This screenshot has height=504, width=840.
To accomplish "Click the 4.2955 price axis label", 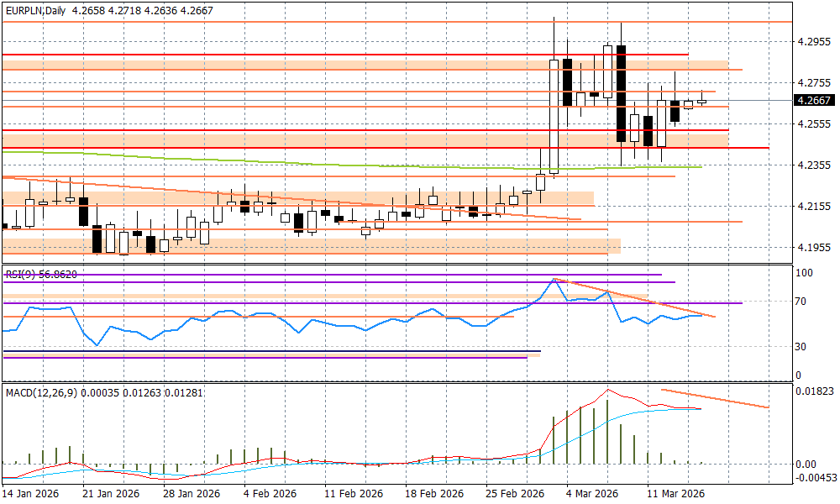I will [x=814, y=41].
